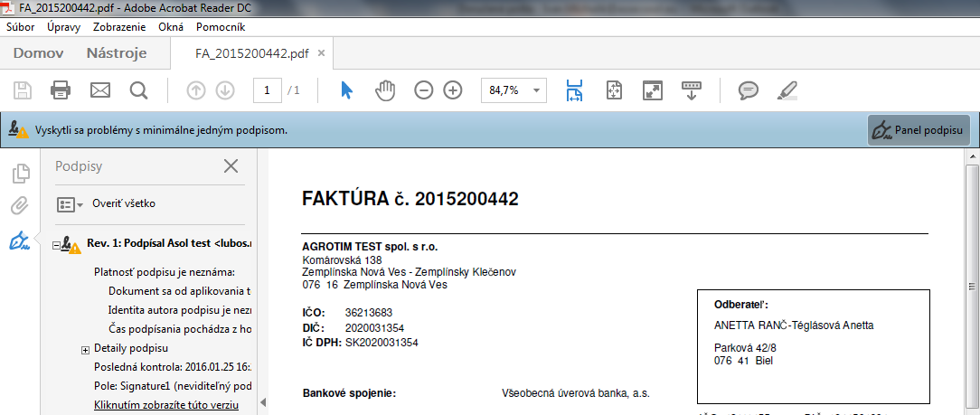Viewport: 980px width, 415px height.
Task: Click the Odberateľ: label in box
Action: pos(740,305)
